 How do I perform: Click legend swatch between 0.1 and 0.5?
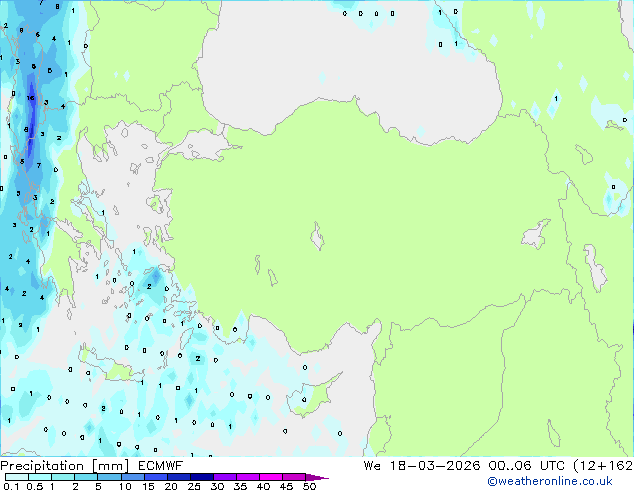point(17,477)
